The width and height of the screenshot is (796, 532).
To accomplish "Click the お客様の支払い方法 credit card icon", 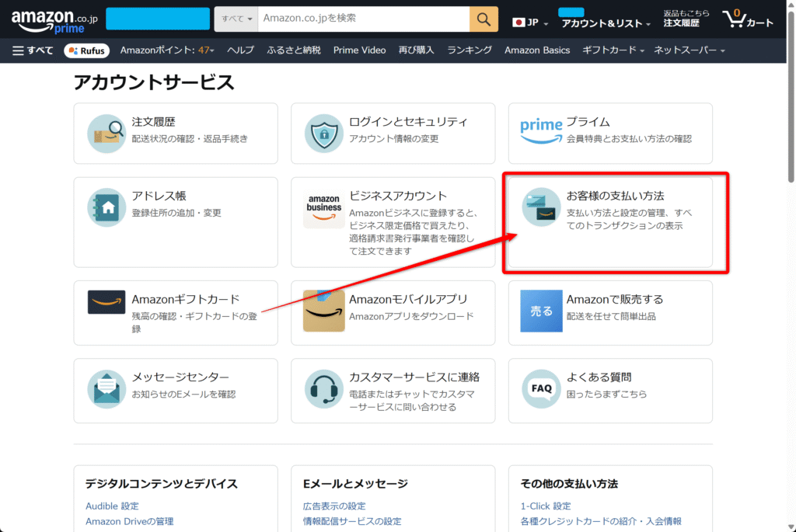I will 541,207.
